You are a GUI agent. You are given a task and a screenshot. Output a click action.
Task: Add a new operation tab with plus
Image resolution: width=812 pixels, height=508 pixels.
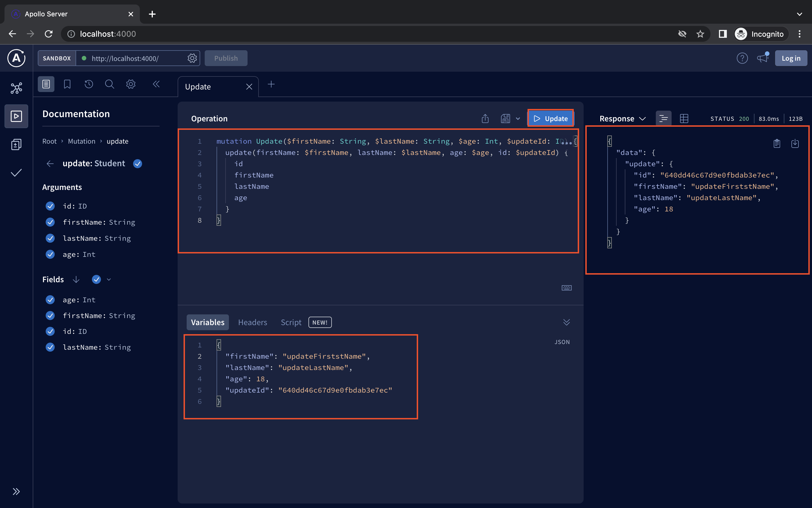coord(272,84)
